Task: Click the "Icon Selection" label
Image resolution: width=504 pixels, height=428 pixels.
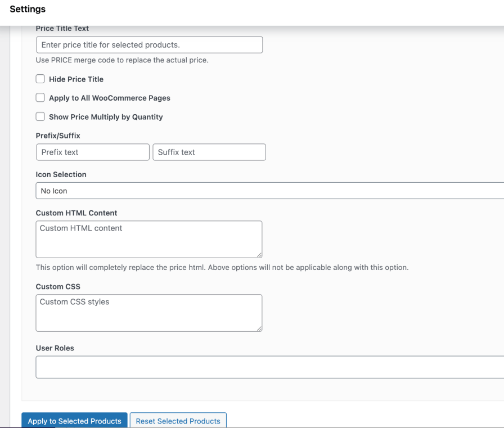Action: [60, 174]
